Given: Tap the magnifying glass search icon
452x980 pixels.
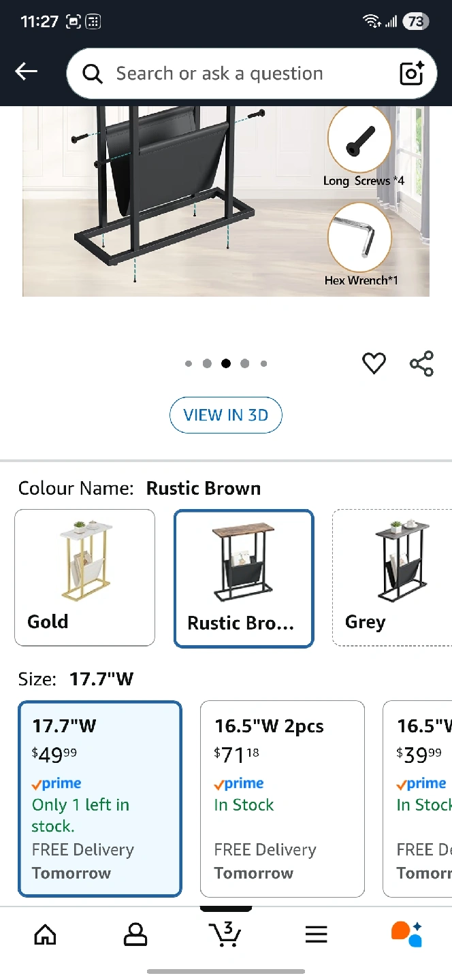Looking at the screenshot, I should 93,73.
